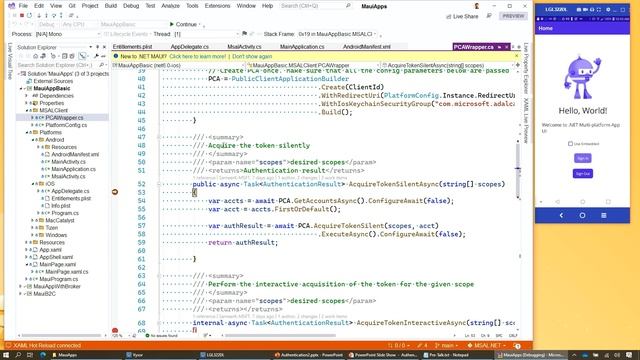Pin the PCAWrapper.cs tab

click(x=499, y=47)
